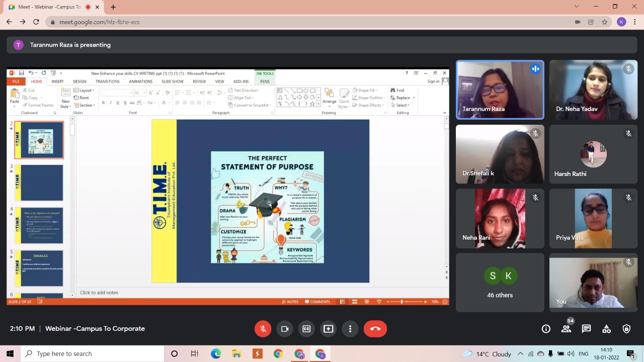The height and width of the screenshot is (362, 644).
Task: Click the Present now screen-share icon
Action: 328,329
